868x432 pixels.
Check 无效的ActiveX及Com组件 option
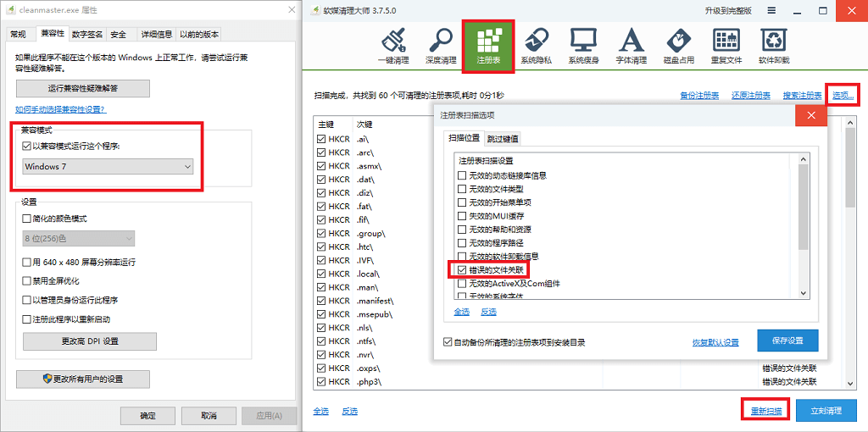(462, 283)
